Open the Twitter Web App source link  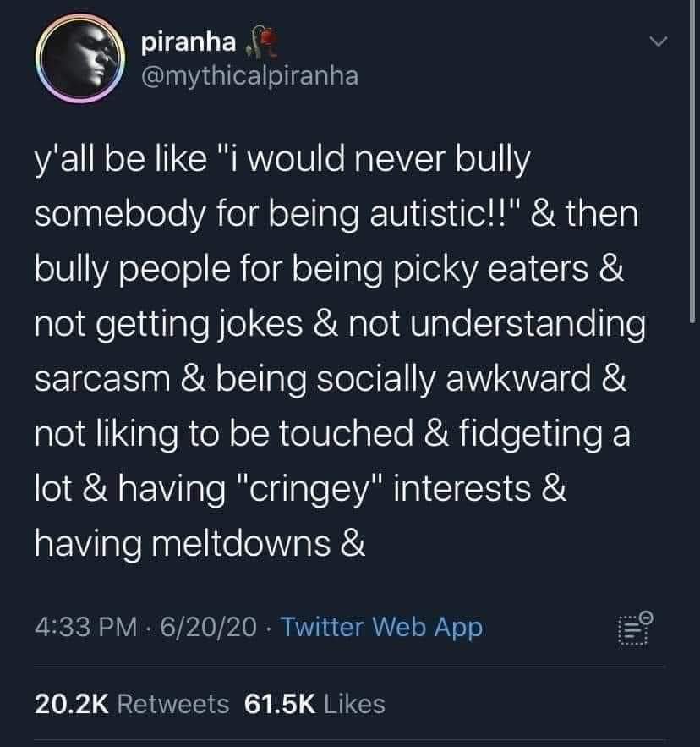pyautogui.click(x=380, y=628)
